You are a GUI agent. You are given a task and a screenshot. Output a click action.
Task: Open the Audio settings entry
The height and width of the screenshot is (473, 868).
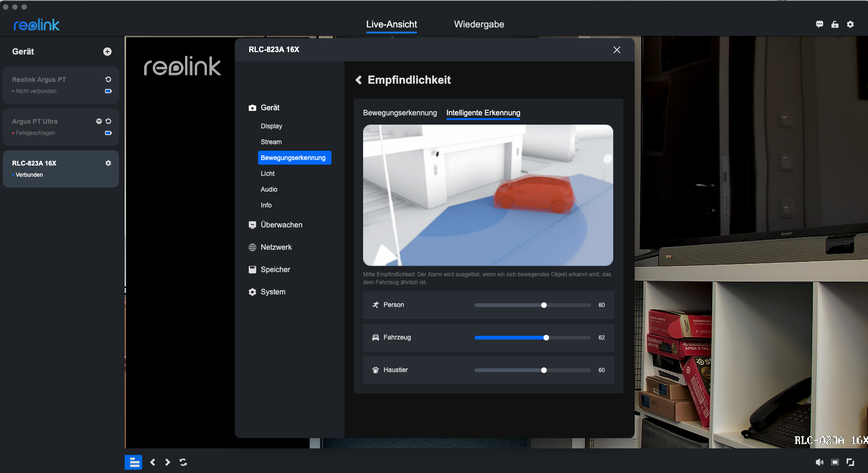269,189
